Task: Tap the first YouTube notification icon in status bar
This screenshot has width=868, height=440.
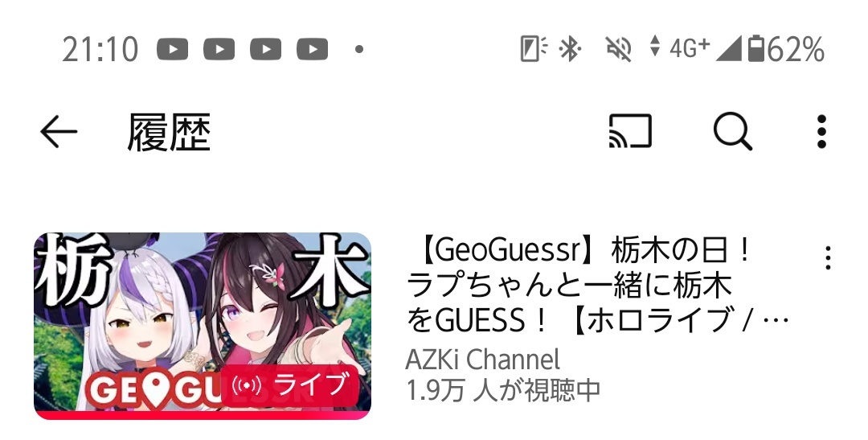Action: (x=172, y=49)
